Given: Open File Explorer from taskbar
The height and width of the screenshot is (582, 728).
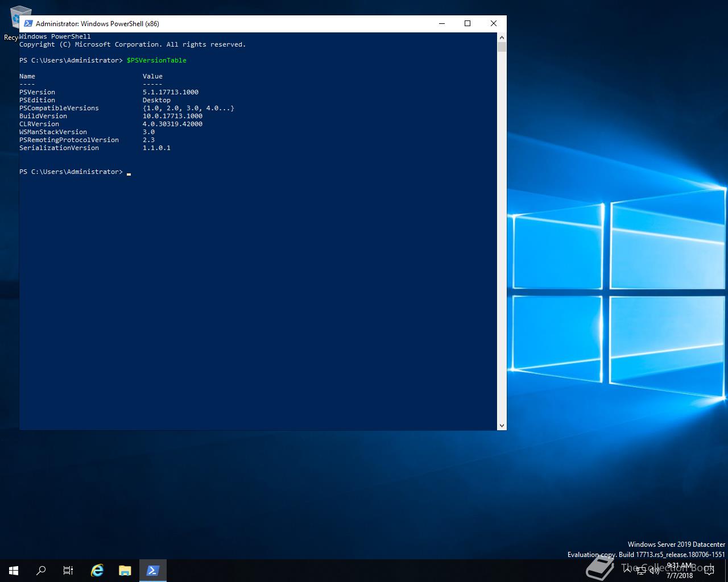Looking at the screenshot, I should tap(125, 571).
